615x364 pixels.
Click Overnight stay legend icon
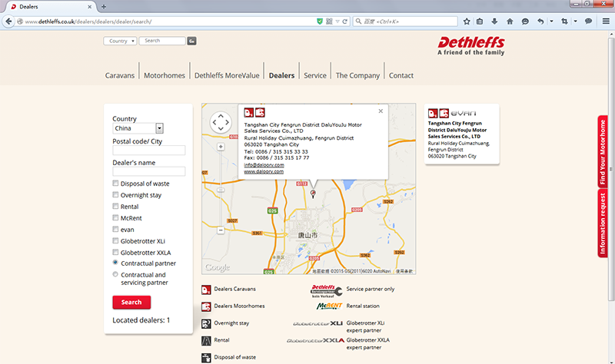point(206,323)
